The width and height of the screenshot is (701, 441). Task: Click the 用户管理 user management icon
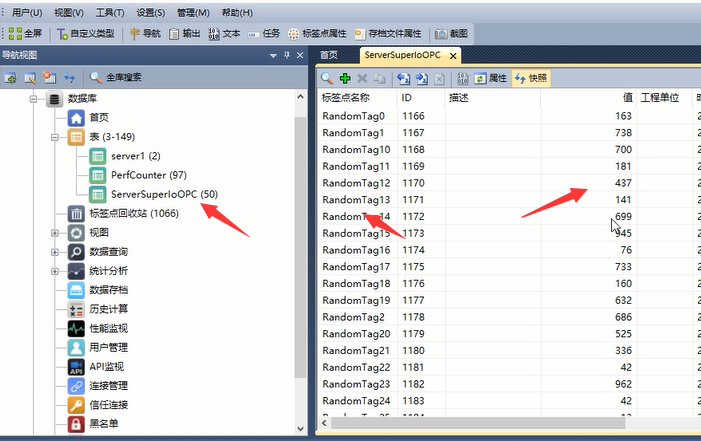pos(76,348)
